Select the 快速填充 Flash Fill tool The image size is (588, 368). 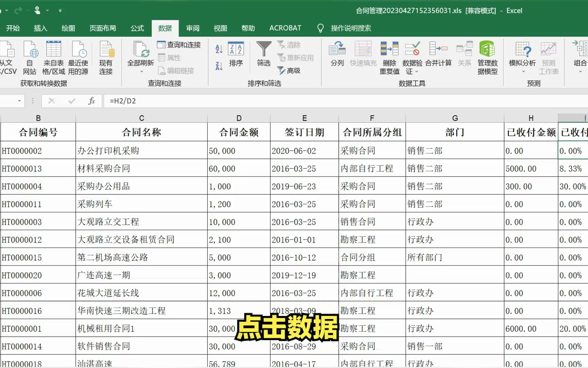(363, 55)
